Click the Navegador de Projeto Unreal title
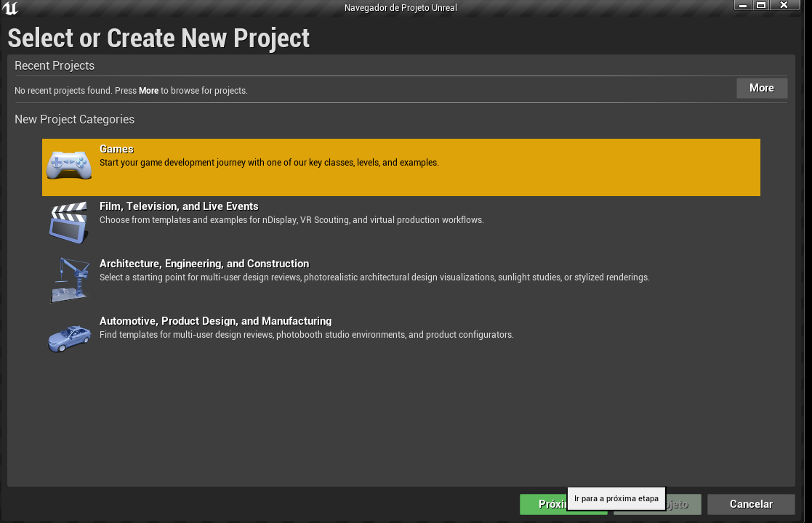 pos(401,8)
